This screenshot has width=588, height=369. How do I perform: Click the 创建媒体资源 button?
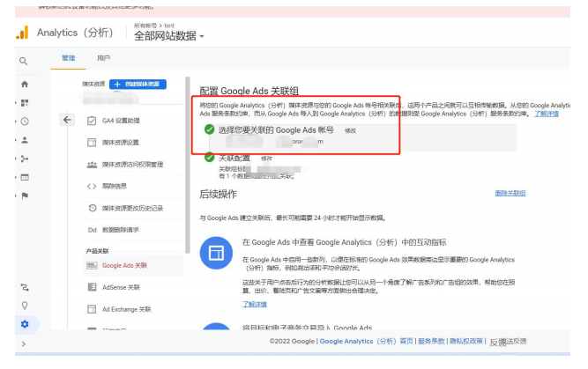coord(138,85)
